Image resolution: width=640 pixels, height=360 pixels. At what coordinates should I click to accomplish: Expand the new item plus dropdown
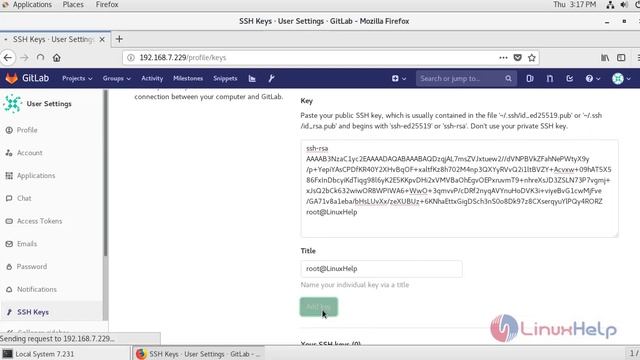(x=399, y=78)
